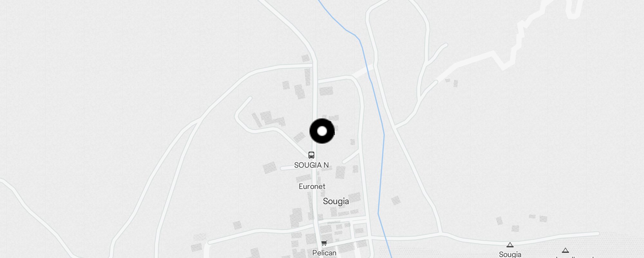Image resolution: width=644 pixels, height=258 pixels.
Task: Open the Pelican store label
Action: (324, 253)
